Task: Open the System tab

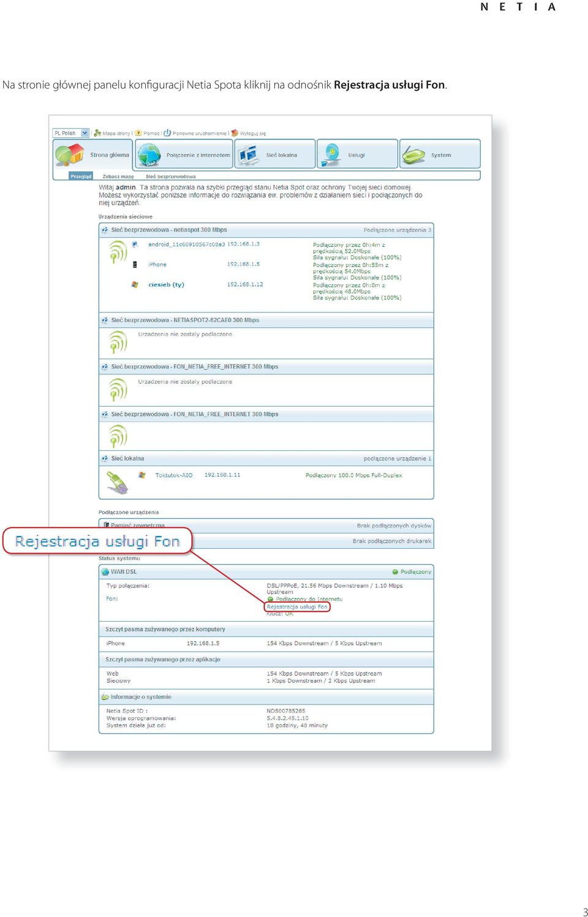Action: coord(440,154)
